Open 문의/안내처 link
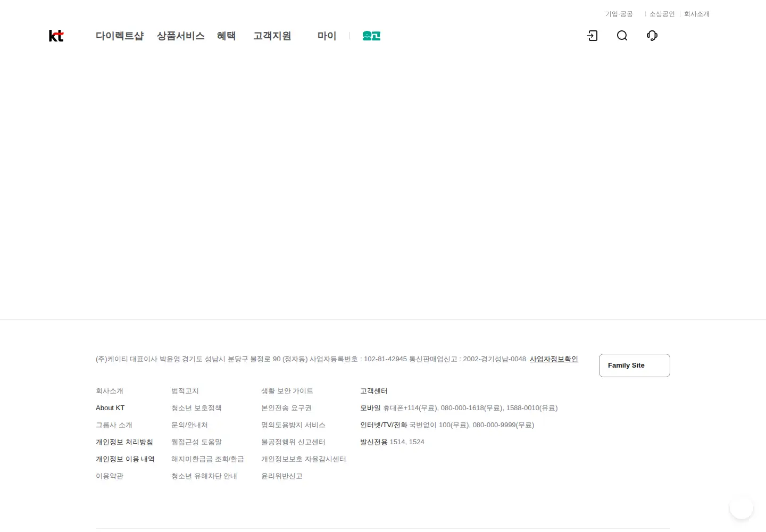Viewport: 766px width, 532px height. 189,425
